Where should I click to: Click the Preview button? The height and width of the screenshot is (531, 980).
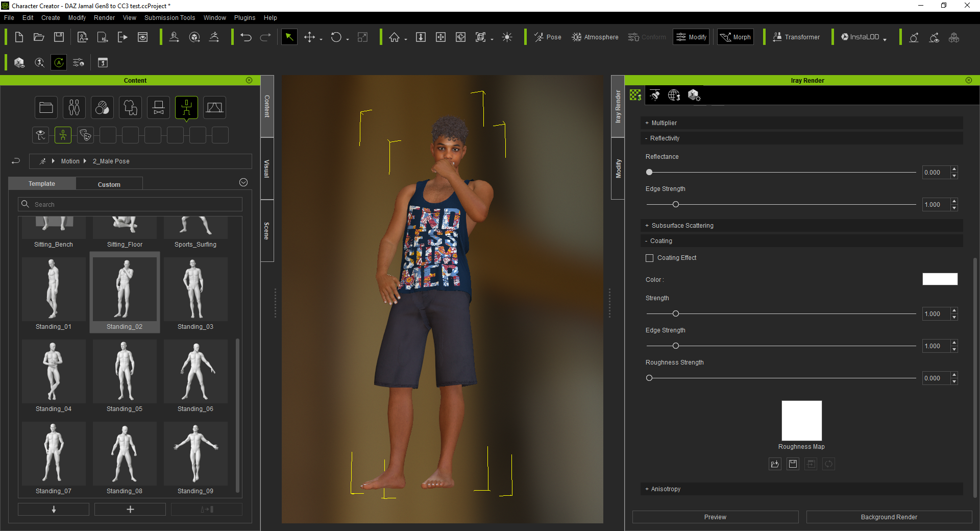(x=715, y=517)
